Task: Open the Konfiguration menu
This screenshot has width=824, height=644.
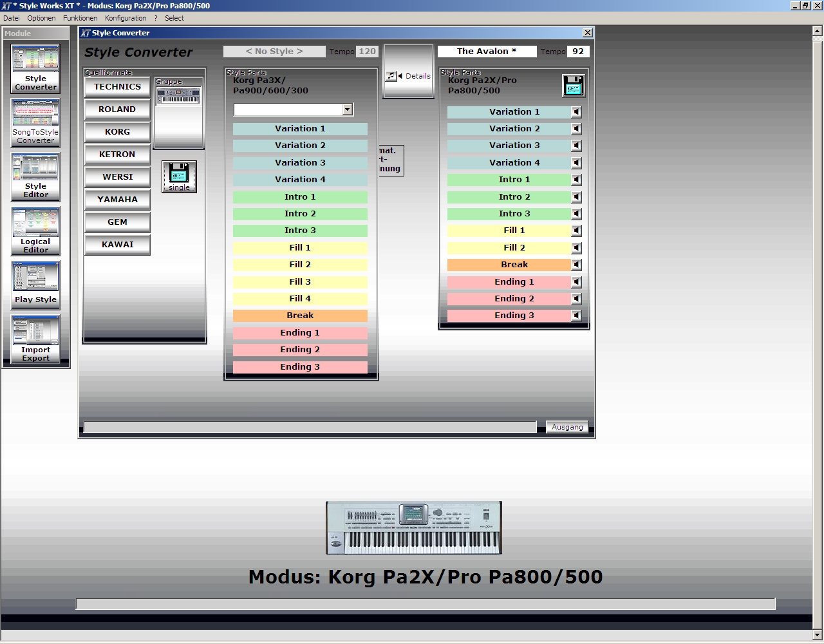Action: (126, 18)
